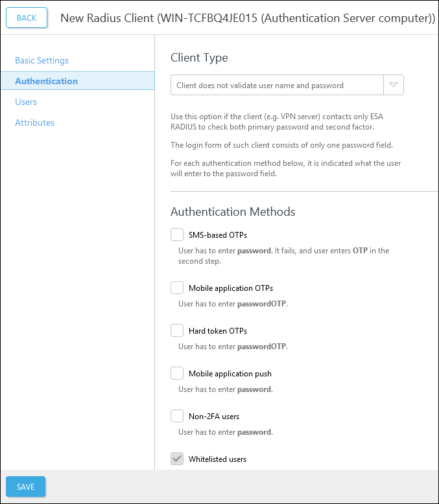Switch to the Attributes section
The image size is (439, 504).
34,122
